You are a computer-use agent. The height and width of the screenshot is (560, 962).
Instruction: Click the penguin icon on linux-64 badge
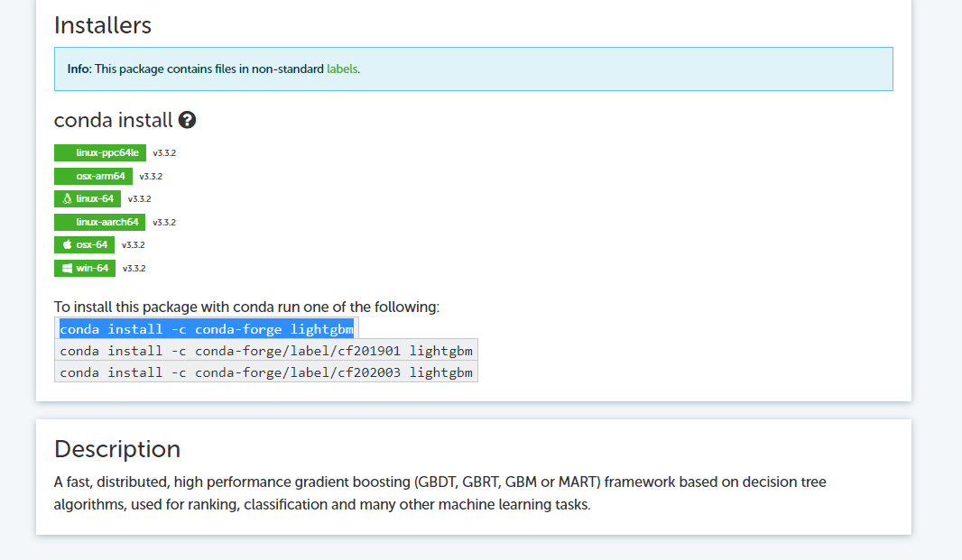67,198
